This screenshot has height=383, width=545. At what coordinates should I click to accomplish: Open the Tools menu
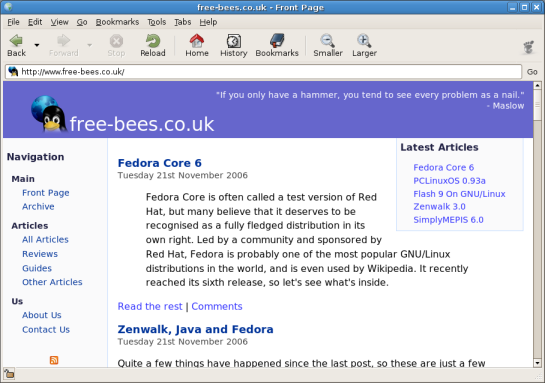pyautogui.click(x=156, y=22)
